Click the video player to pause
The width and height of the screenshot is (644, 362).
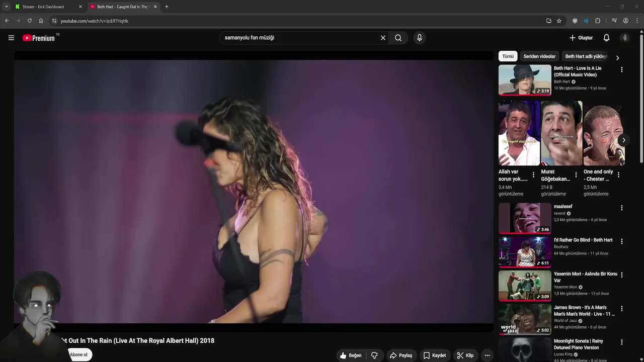pos(254,191)
